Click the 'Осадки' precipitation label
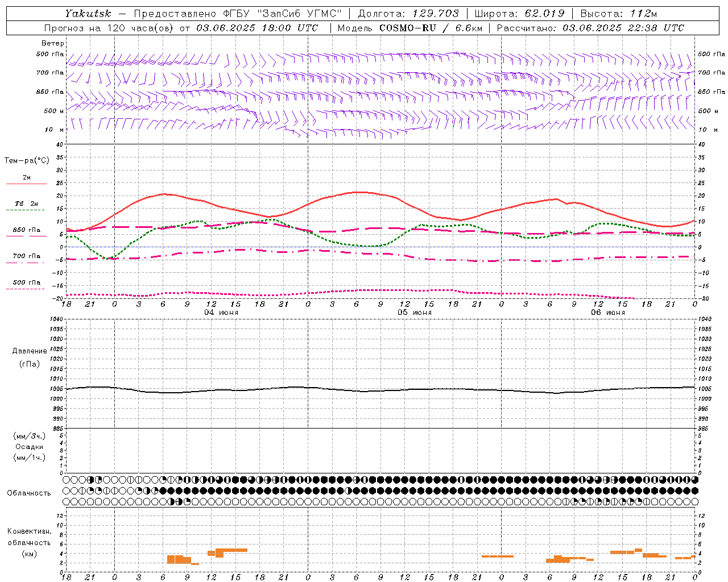 click(x=30, y=447)
